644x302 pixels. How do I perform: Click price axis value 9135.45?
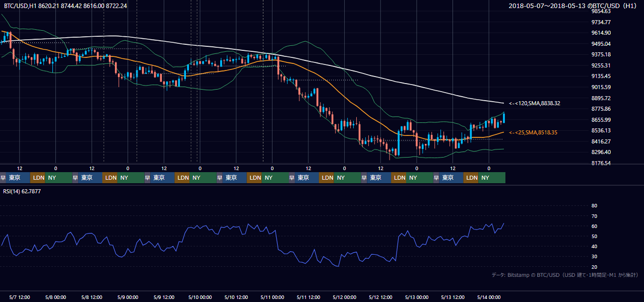click(x=601, y=76)
